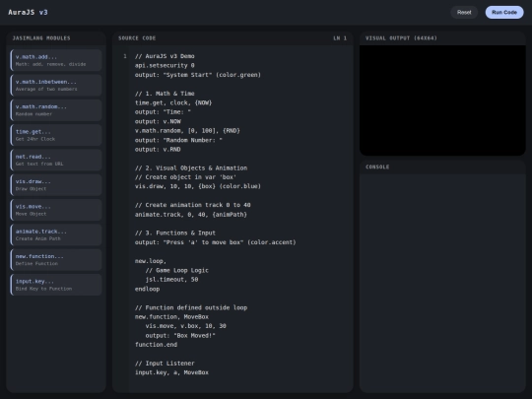Insert the v.math.random module

point(56,110)
